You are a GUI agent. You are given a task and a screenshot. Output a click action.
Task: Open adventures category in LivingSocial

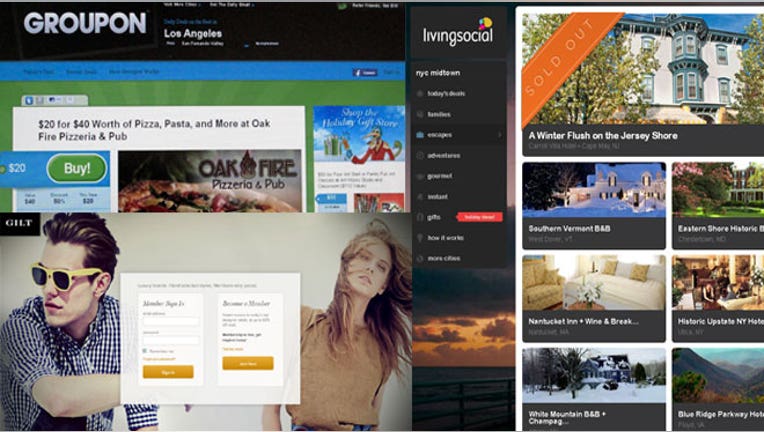(x=443, y=156)
